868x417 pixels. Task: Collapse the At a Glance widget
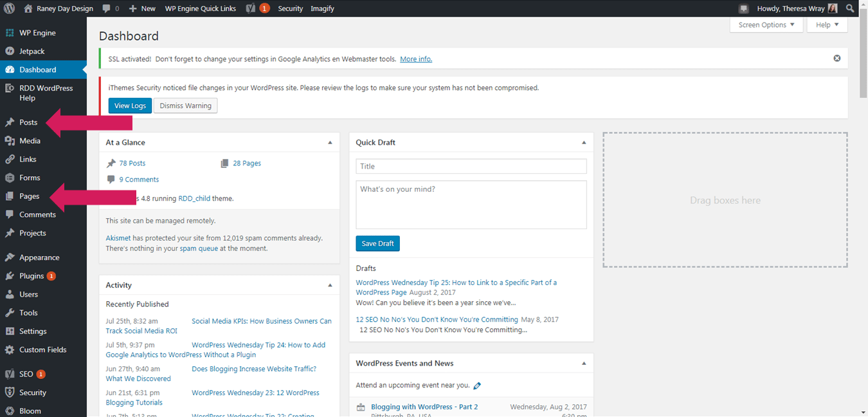pyautogui.click(x=330, y=142)
